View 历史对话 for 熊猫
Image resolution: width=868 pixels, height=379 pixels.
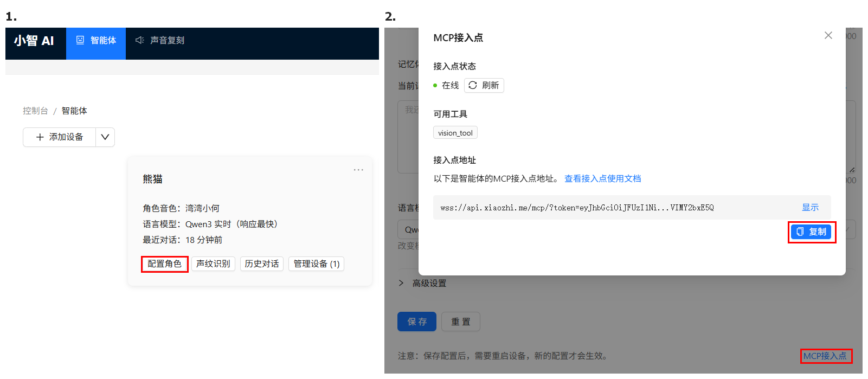point(262,264)
